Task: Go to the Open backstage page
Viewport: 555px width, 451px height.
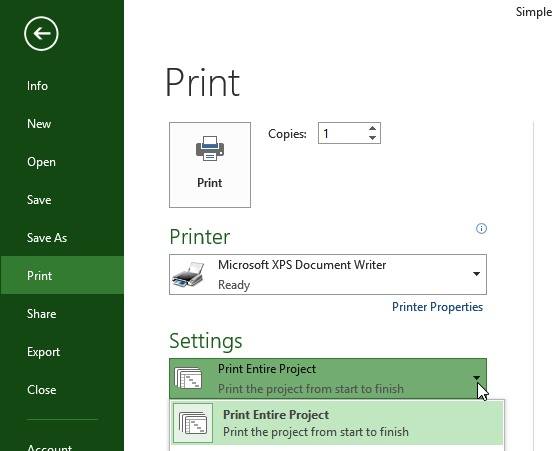Action: [x=41, y=162]
